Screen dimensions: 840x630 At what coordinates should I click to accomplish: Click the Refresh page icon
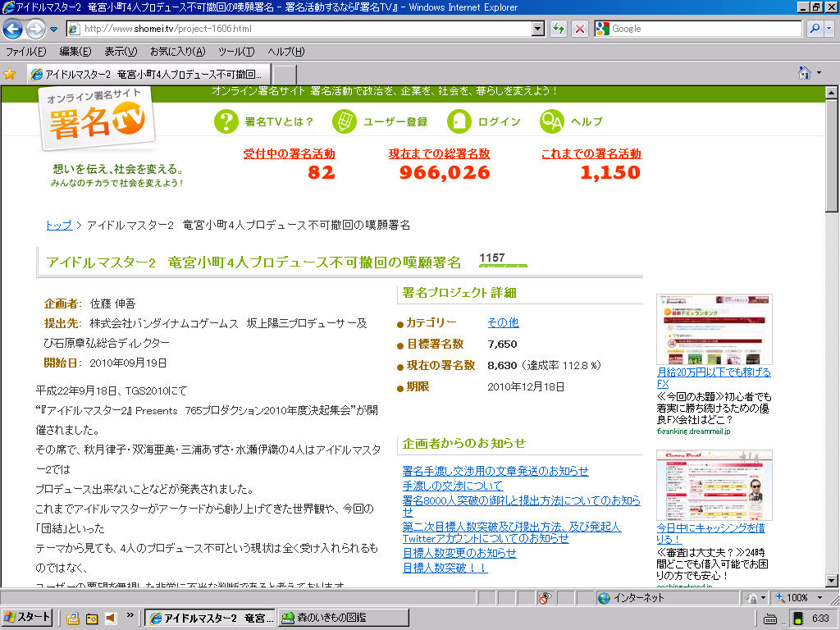tap(559, 29)
